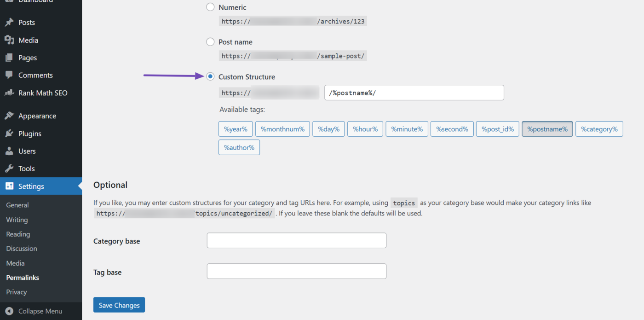
Task: Click the 'Category base' label
Action: tap(117, 241)
